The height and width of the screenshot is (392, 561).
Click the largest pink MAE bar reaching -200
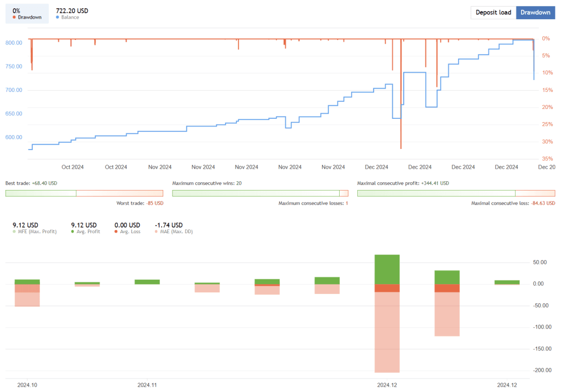(x=387, y=332)
